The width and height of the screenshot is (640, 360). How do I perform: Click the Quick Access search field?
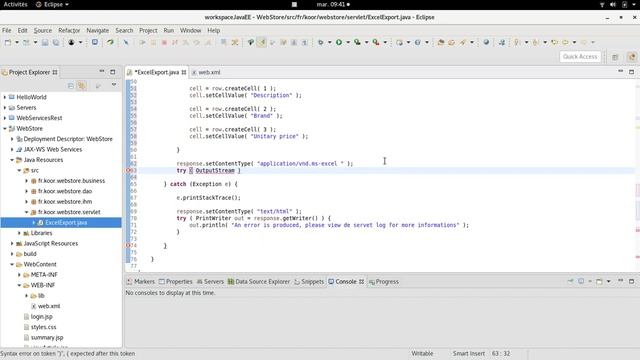(x=580, y=57)
